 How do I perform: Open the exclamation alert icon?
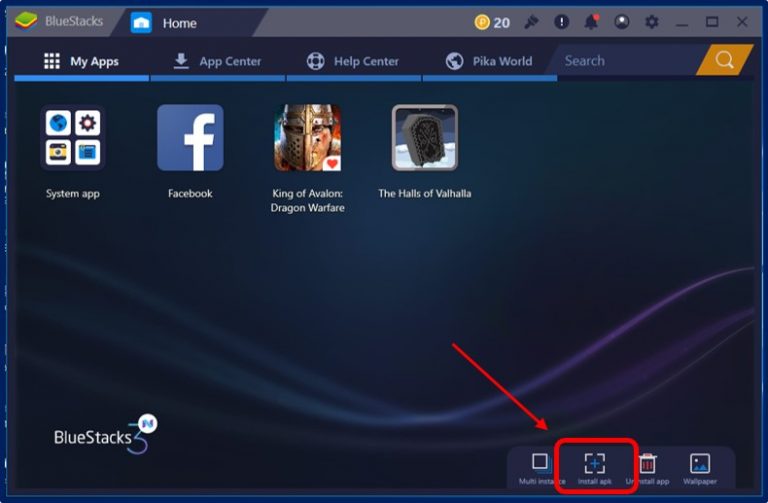pyautogui.click(x=561, y=22)
